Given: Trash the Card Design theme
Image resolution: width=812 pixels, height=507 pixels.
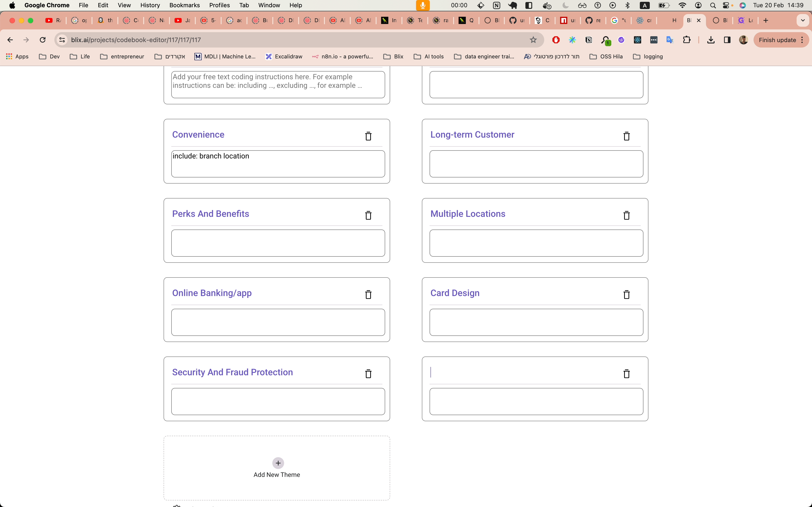Looking at the screenshot, I should (x=626, y=294).
